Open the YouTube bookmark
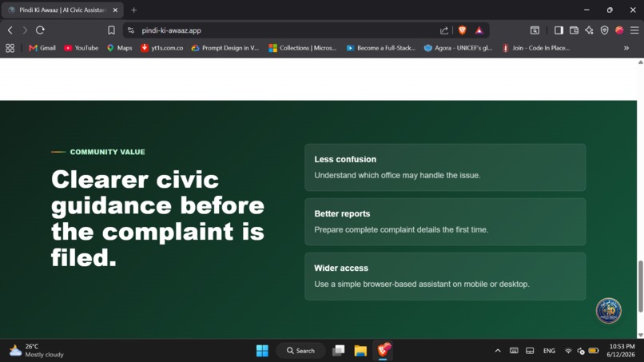Viewport: 644px width, 362px height. (81, 48)
